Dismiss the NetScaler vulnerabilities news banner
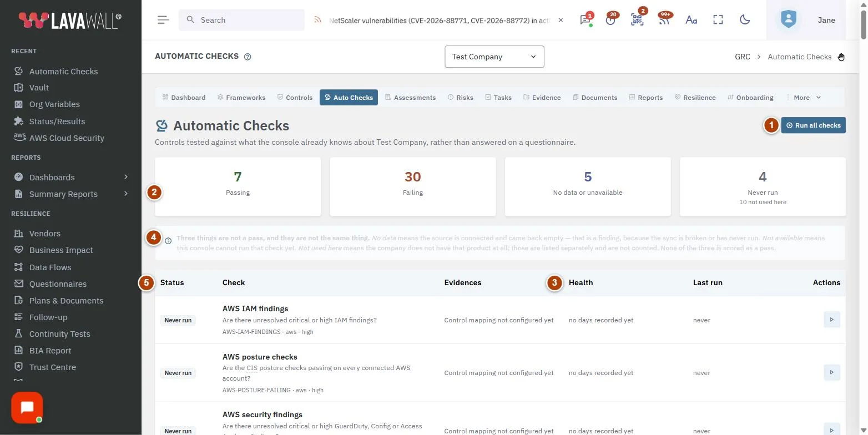 pyautogui.click(x=561, y=20)
